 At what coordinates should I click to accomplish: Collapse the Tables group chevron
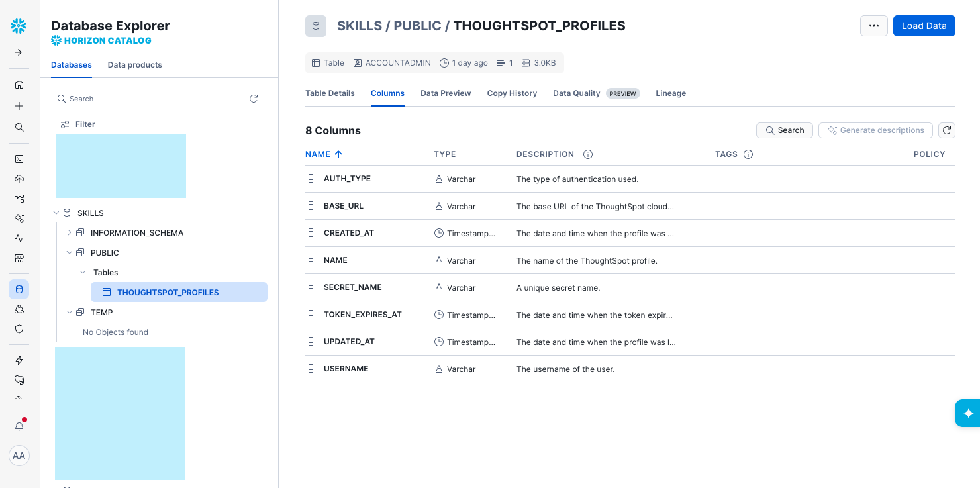tap(83, 273)
